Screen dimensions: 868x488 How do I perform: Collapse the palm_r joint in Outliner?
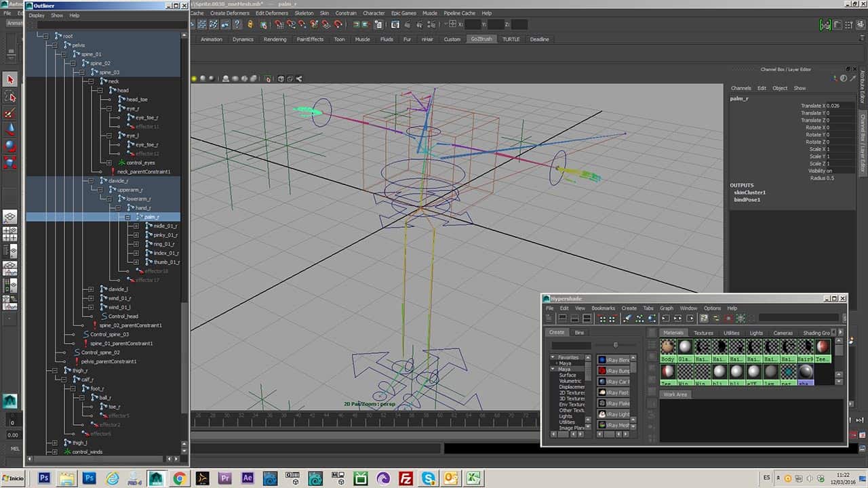coord(127,217)
